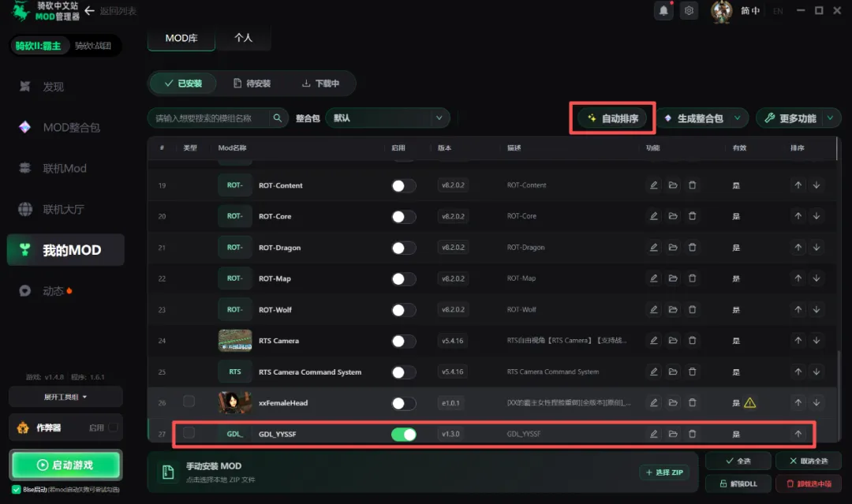Move ROT-Wolf down in order
Image resolution: width=852 pixels, height=504 pixels.
(816, 309)
